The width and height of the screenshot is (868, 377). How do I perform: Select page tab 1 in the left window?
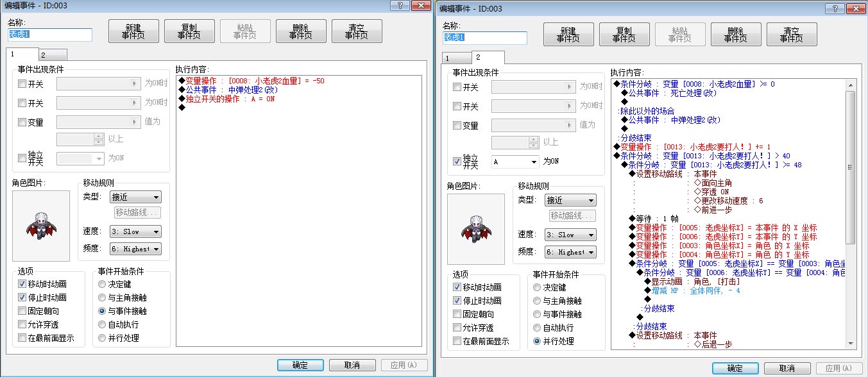23,54
